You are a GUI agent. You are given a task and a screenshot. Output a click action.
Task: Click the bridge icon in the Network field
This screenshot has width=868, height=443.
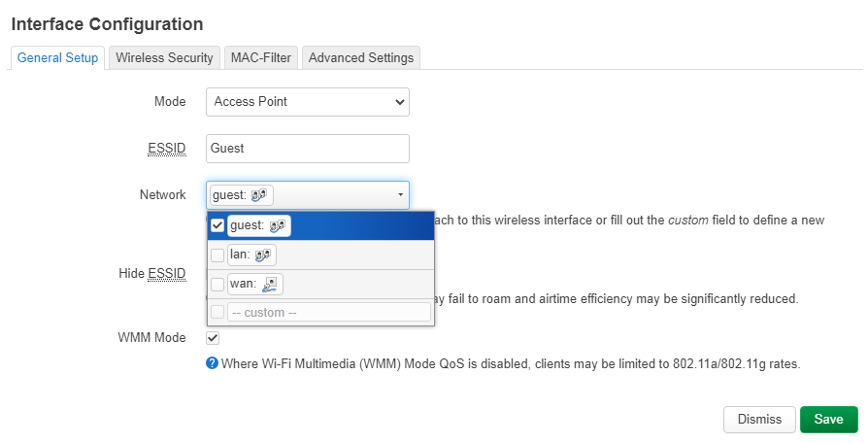[x=260, y=195]
